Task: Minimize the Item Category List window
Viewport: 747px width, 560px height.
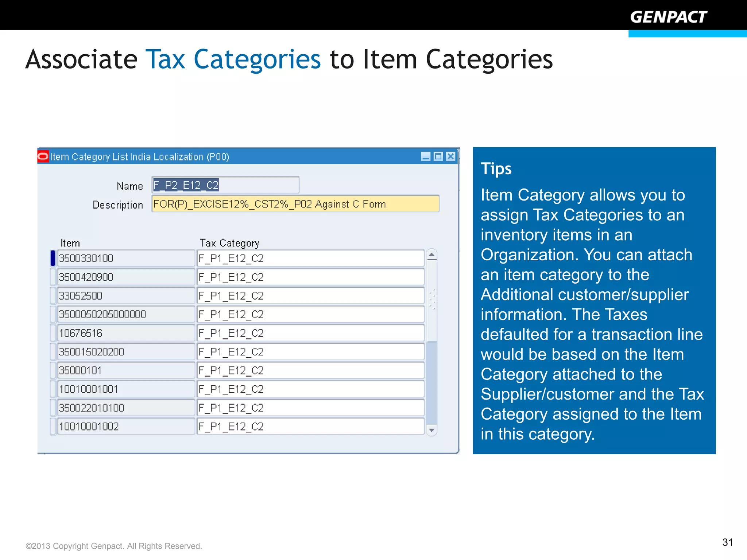Action: (426, 157)
